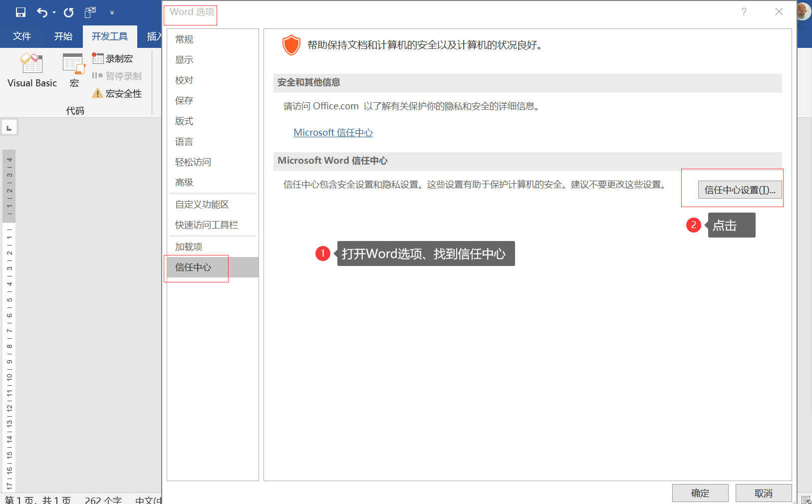This screenshot has width=812, height=504.
Task: Cancel the dialog with 取消
Action: [x=764, y=493]
